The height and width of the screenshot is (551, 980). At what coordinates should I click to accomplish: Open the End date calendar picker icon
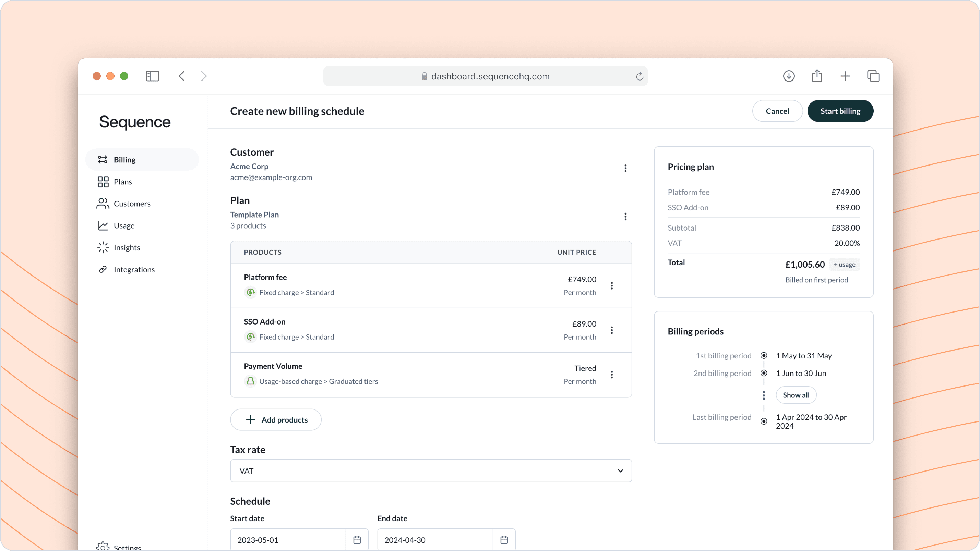pos(504,540)
